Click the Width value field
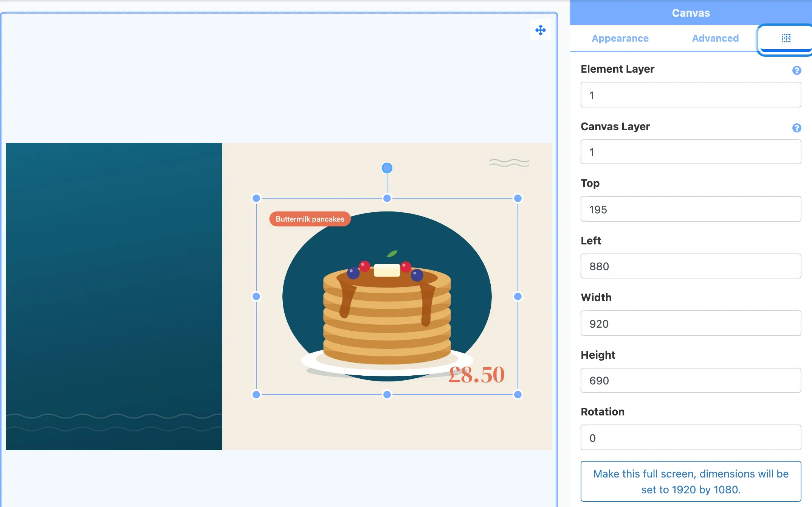Viewport: 812px width, 507px height. [x=691, y=323]
